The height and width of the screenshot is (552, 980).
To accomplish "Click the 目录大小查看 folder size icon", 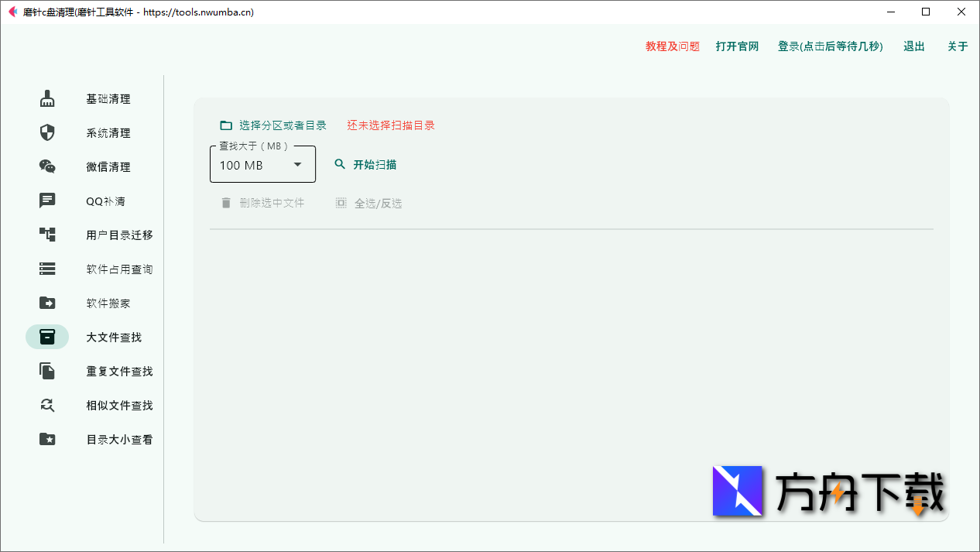I will pos(47,439).
